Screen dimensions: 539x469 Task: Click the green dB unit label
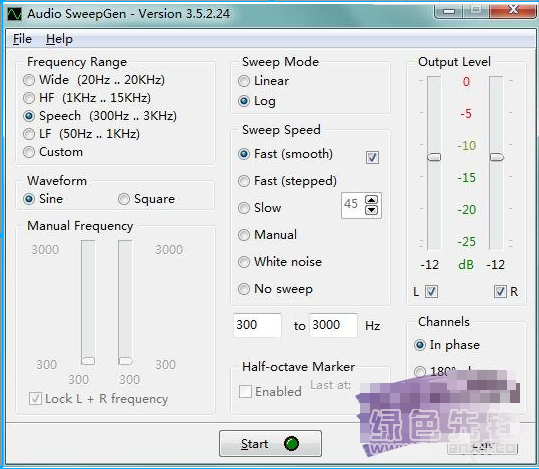click(x=466, y=265)
